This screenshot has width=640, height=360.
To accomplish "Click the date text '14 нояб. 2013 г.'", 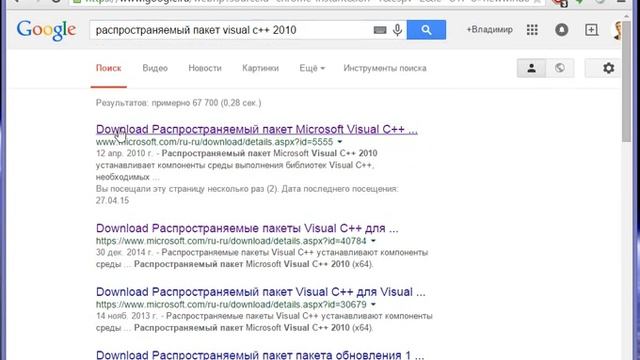I will (x=127, y=316).
